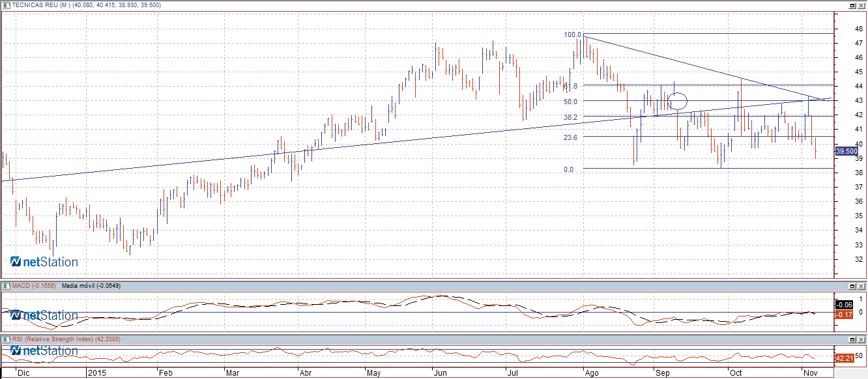Click the -0.17 MACD value tag

[x=845, y=315]
